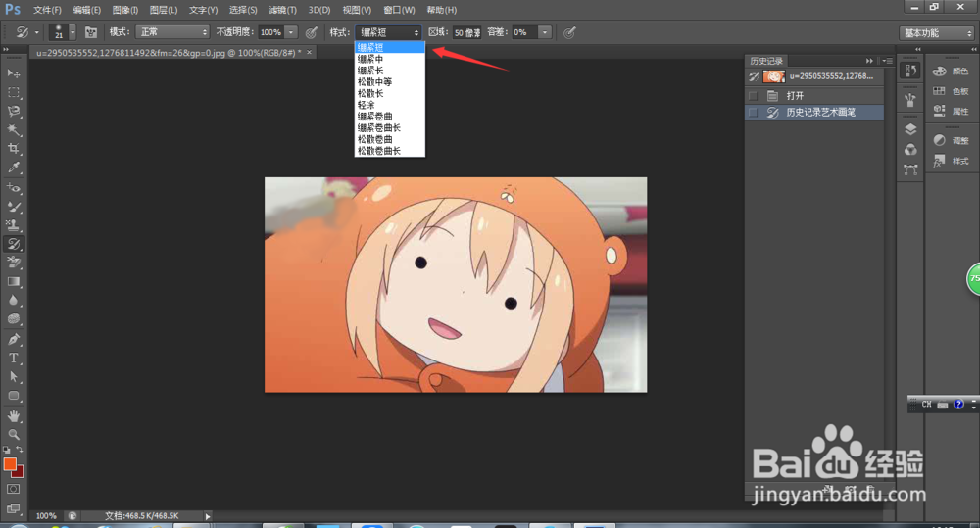Select the Clone Stamp tool
Image resolution: width=980 pixels, height=528 pixels.
click(x=13, y=225)
